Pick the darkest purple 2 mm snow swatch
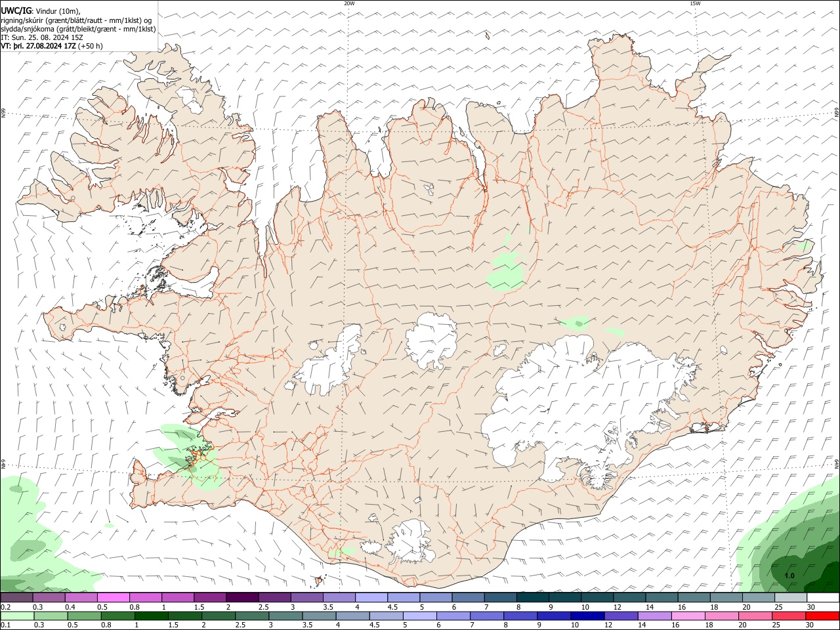Image resolution: width=840 pixels, height=630 pixels. (x=243, y=597)
